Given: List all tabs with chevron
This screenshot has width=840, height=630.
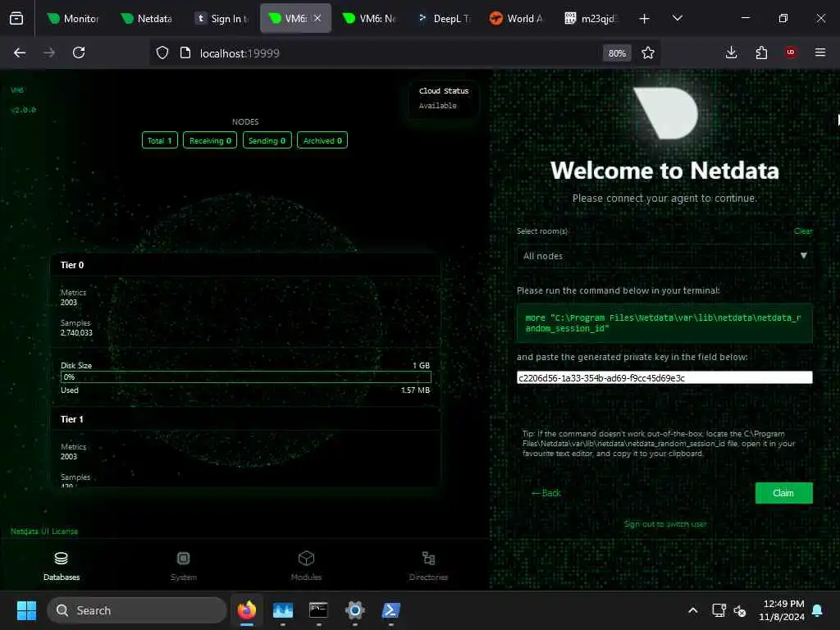Looking at the screenshot, I should pos(677,19).
